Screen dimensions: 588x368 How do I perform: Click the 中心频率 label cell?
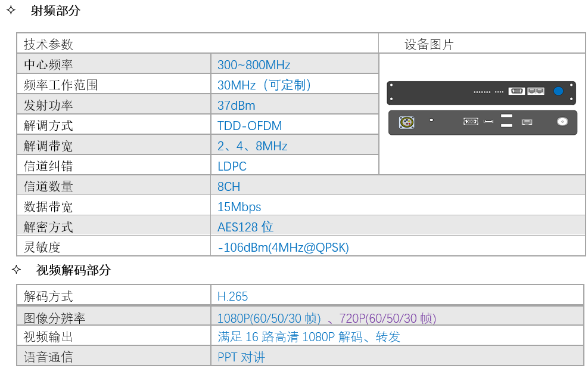[x=114, y=64]
